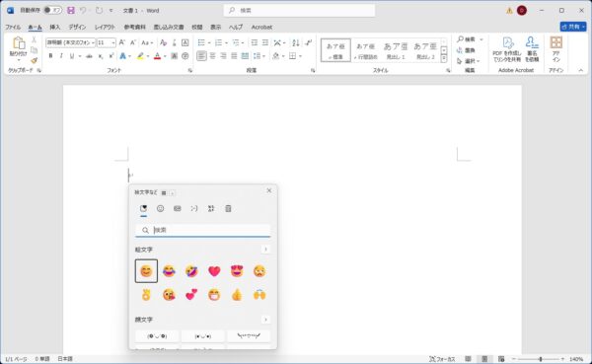
Task: Open the File menu tab
Action: (13, 27)
